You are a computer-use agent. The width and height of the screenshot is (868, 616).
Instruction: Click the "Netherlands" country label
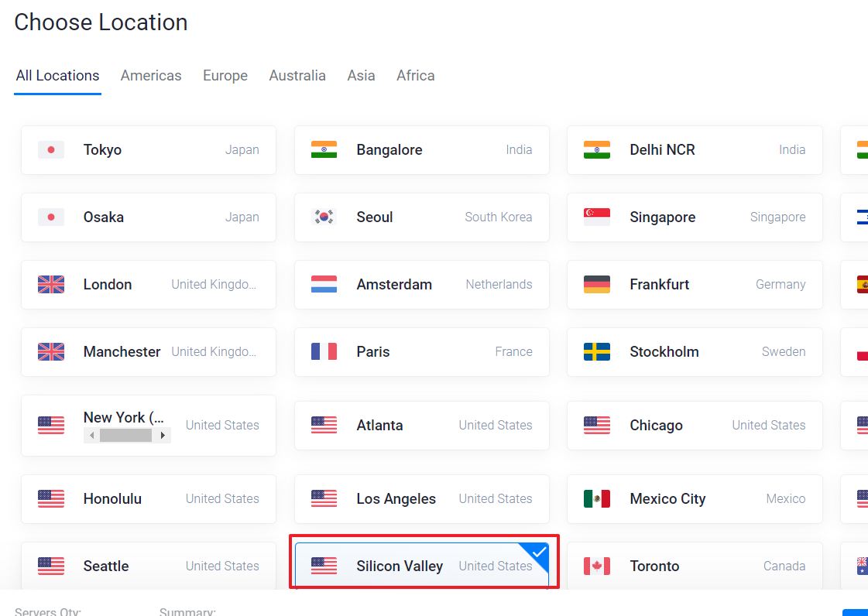click(499, 285)
